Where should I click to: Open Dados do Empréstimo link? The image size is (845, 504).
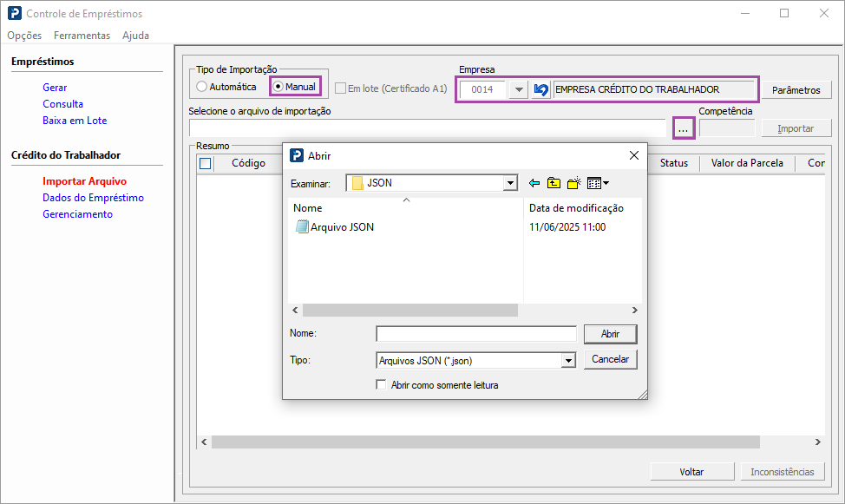click(93, 198)
